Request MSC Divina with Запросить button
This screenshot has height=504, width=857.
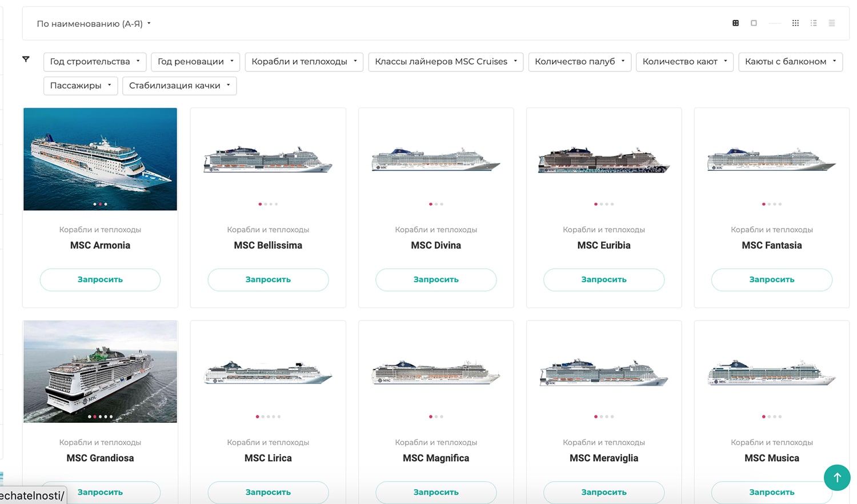436,279
